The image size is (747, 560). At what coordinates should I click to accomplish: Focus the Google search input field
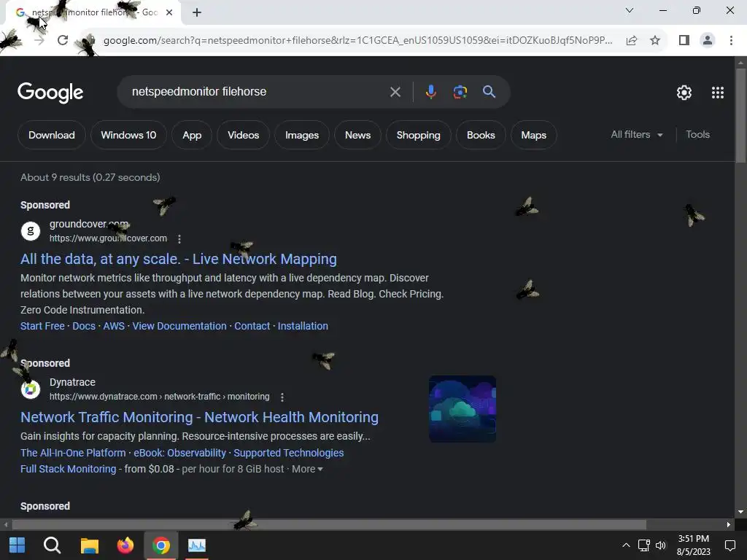(258, 92)
